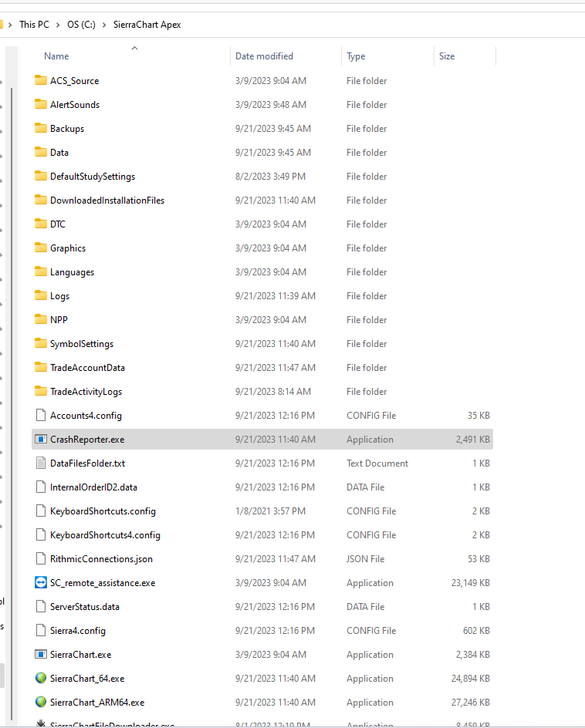Click the 9/21/2023 8:14 AM date
The image size is (585, 728).
click(273, 392)
